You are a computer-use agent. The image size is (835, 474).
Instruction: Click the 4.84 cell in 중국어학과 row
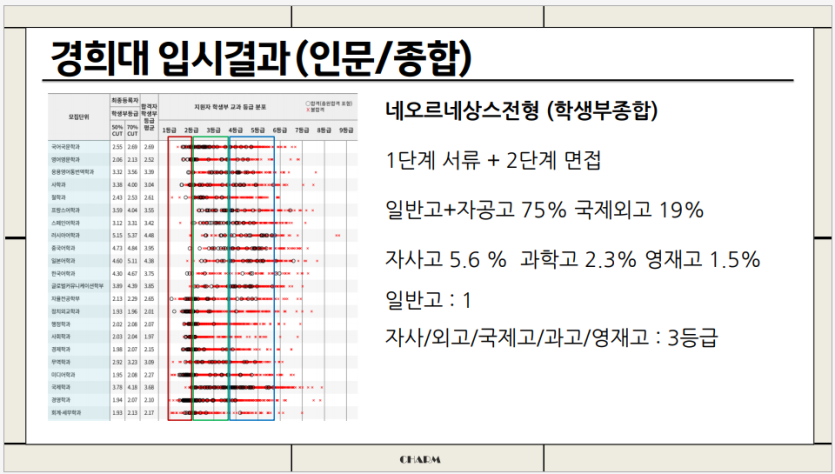click(x=132, y=248)
